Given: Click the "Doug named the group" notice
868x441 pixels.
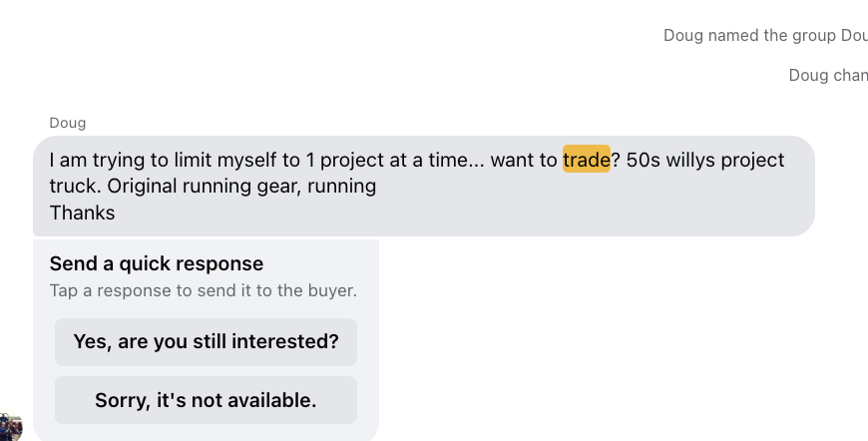Looking at the screenshot, I should (x=765, y=35).
